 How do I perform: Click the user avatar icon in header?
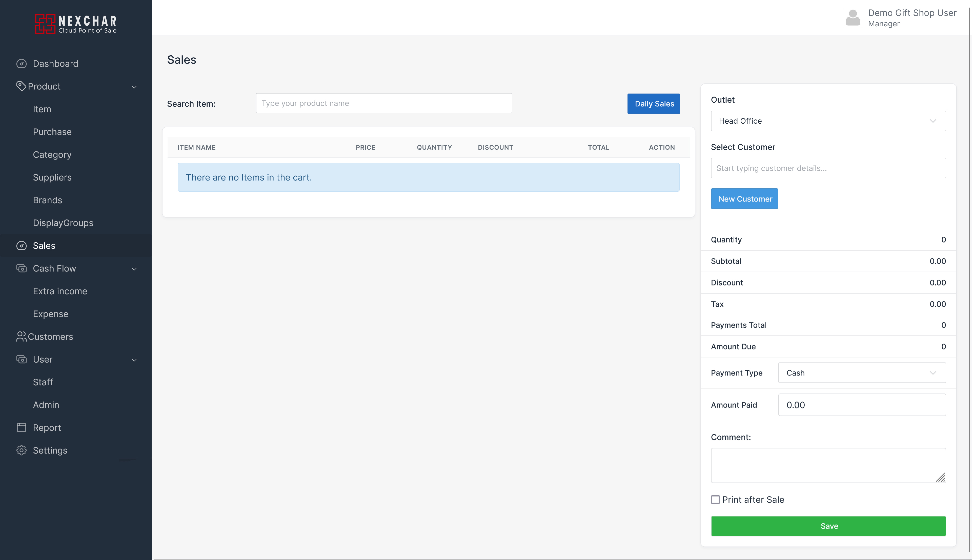pos(853,18)
